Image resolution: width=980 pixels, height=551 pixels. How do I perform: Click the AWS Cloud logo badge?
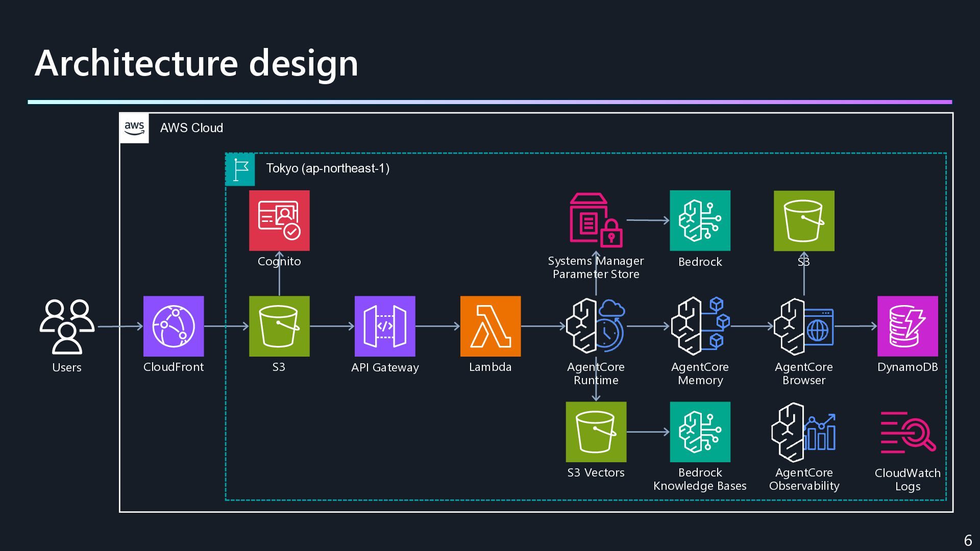(x=134, y=128)
